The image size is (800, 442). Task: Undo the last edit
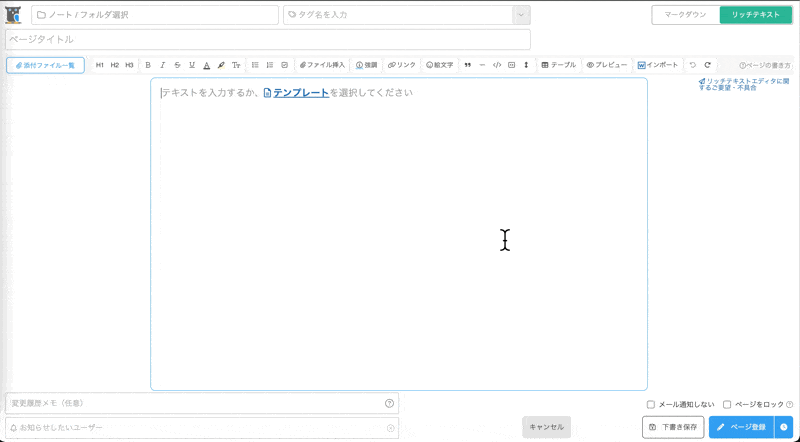(692, 65)
